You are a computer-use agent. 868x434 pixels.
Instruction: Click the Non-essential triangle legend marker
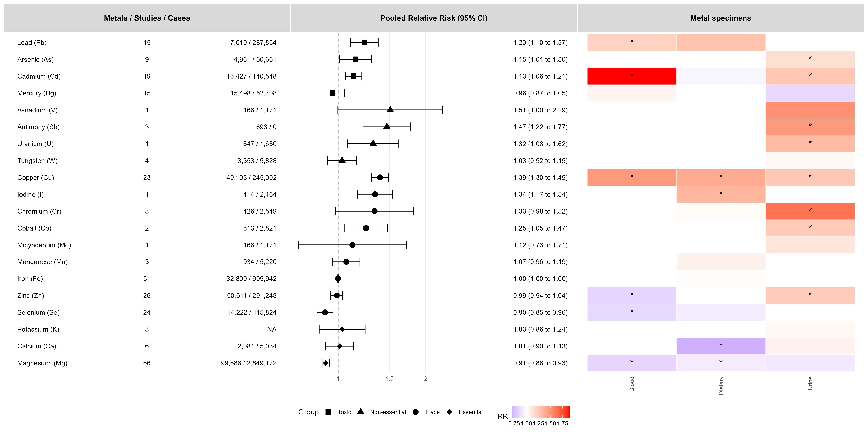pos(361,411)
